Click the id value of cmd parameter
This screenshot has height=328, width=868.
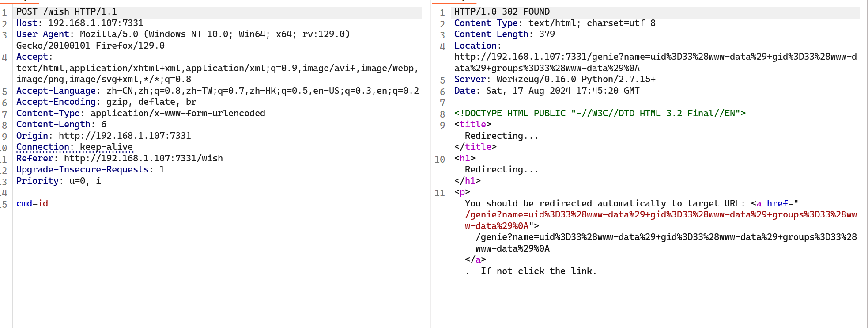(43, 203)
